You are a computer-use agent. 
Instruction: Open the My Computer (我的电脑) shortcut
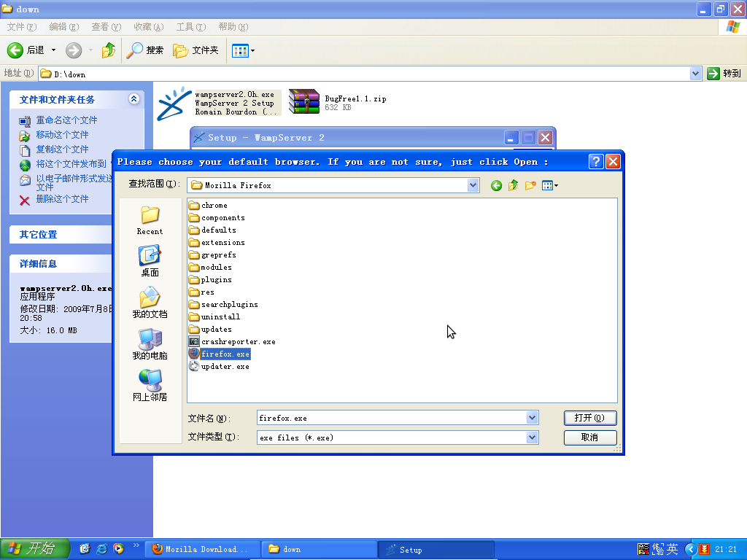tap(150, 344)
